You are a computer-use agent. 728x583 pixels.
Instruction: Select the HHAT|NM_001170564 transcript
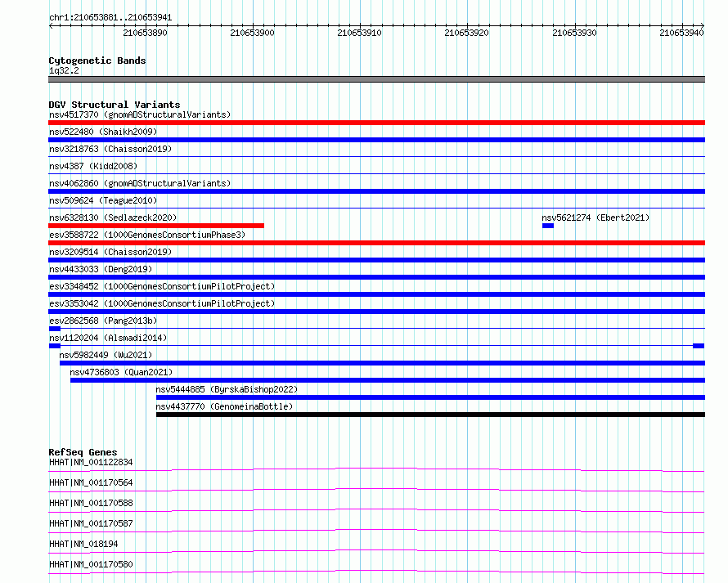coord(91,482)
